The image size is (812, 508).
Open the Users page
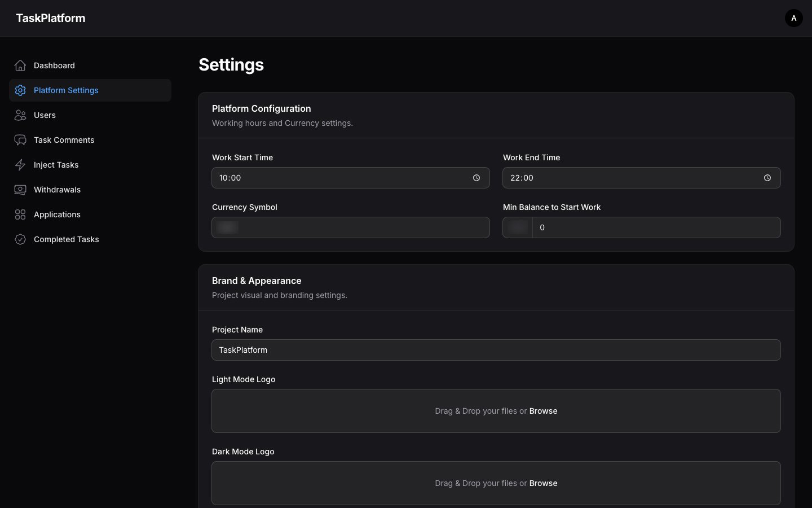click(x=90, y=115)
